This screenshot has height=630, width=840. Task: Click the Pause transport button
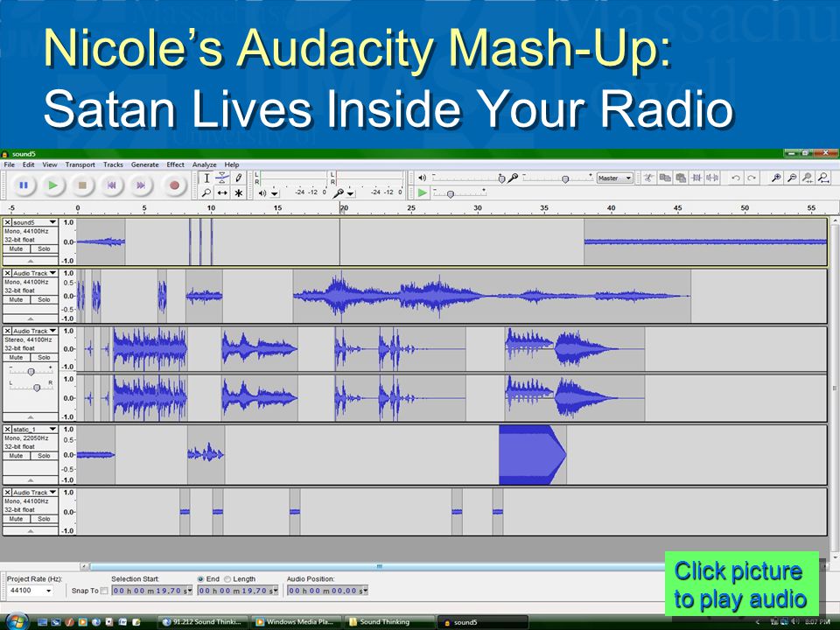click(x=24, y=185)
